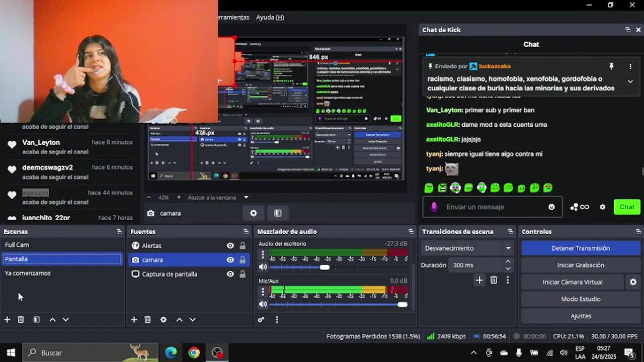This screenshot has width=644, height=362.
Task: Open Mic/Aux options menu dots
Action: 263,292
